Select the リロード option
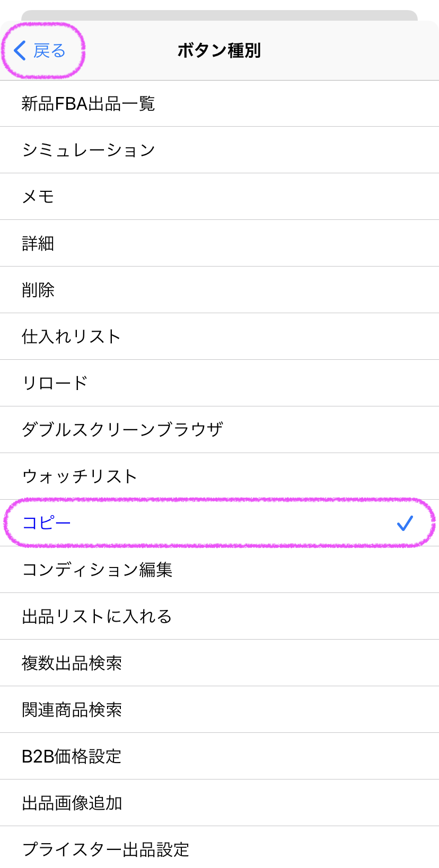The height and width of the screenshot is (868, 439). point(55,384)
